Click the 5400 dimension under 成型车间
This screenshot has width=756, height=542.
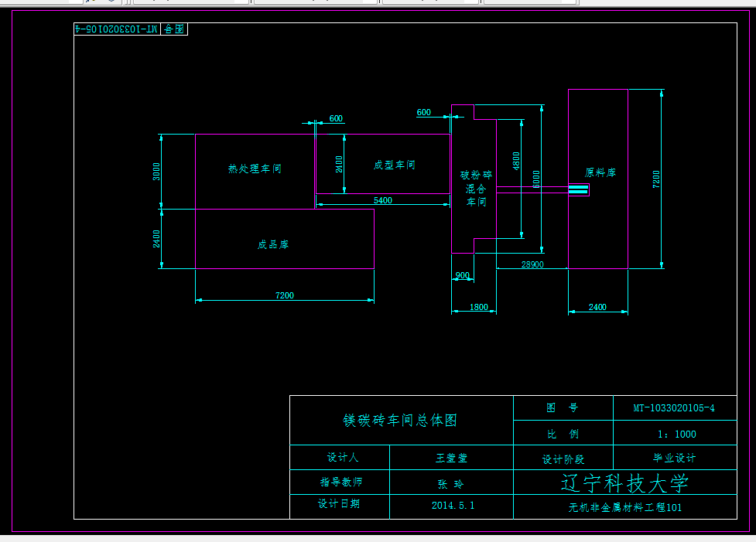(384, 200)
